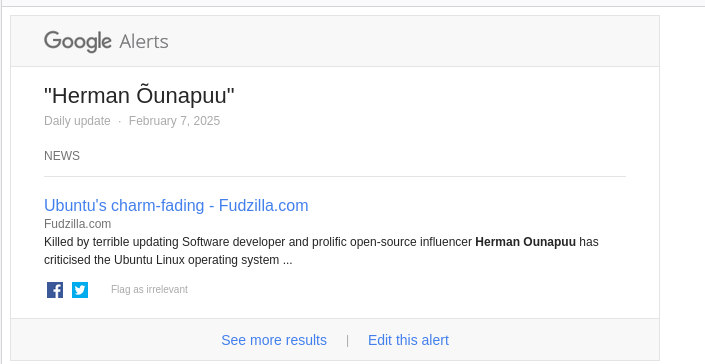Click bold Herman Ounapuu in snippet
The width and height of the screenshot is (705, 364).
tap(525, 242)
